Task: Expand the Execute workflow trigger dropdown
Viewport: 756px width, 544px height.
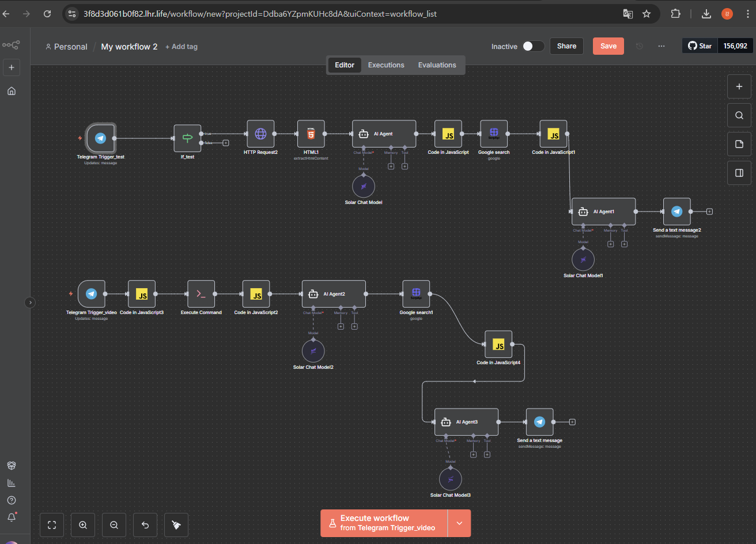Action: [459, 523]
